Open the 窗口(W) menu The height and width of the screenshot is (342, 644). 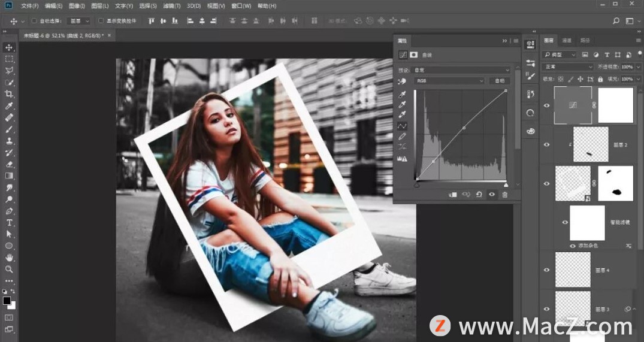(x=241, y=6)
